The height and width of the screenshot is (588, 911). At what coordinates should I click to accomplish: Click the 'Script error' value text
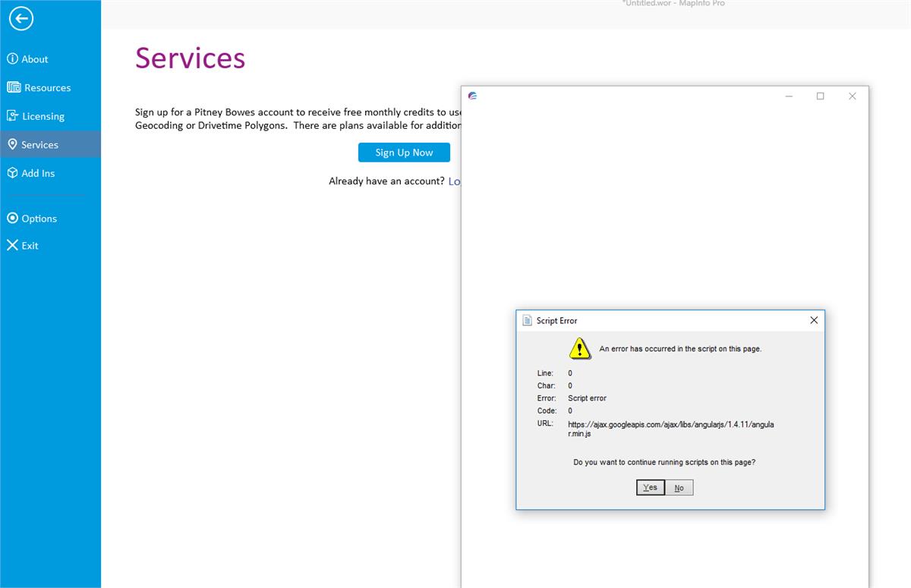(587, 398)
